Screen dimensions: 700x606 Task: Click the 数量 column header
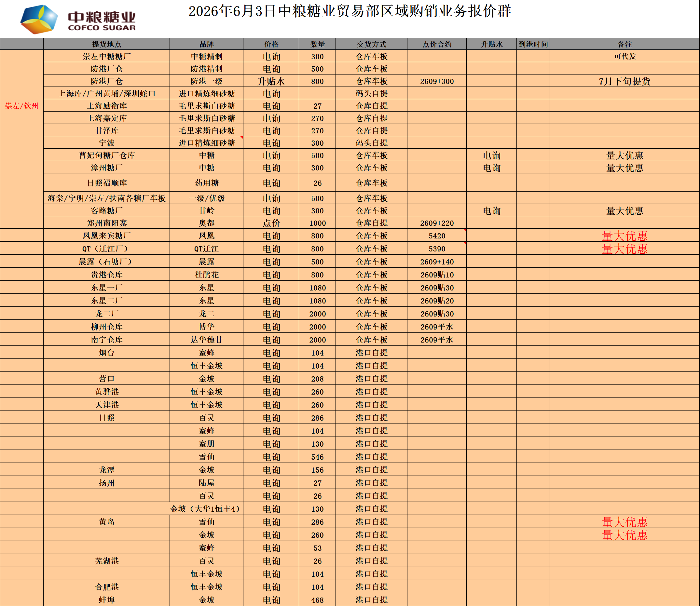pos(317,44)
